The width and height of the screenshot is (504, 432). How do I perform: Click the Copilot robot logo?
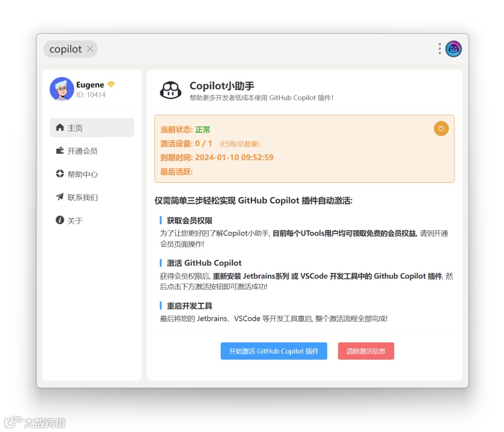[x=171, y=91]
